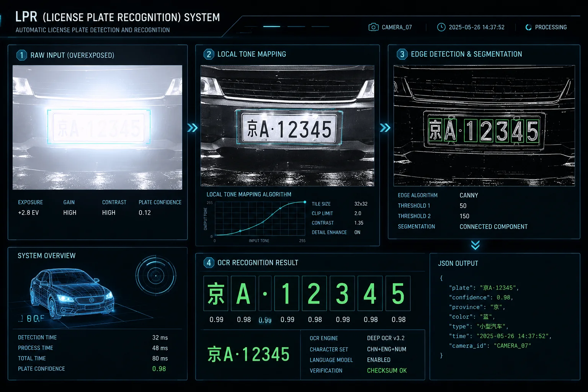Screen dimensions: 588x392
Task: Click the 2025-05-26 14:37:52 timestamp in header
Action: tap(477, 27)
